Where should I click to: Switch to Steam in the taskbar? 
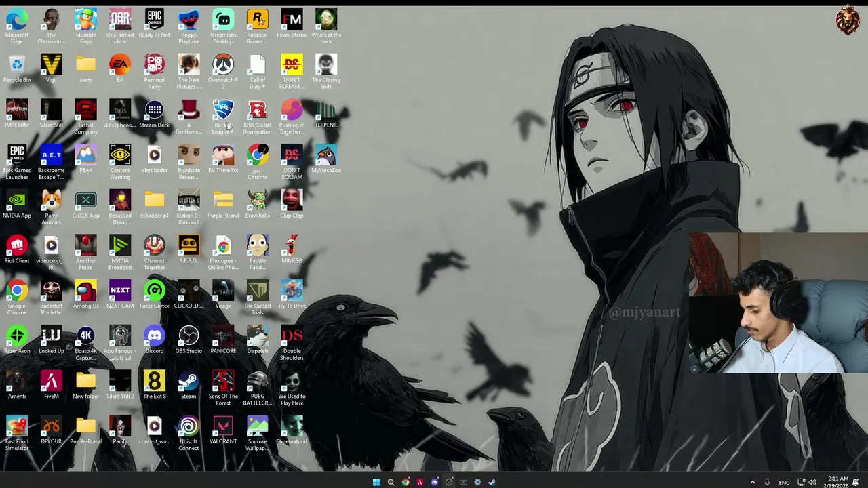point(492,482)
